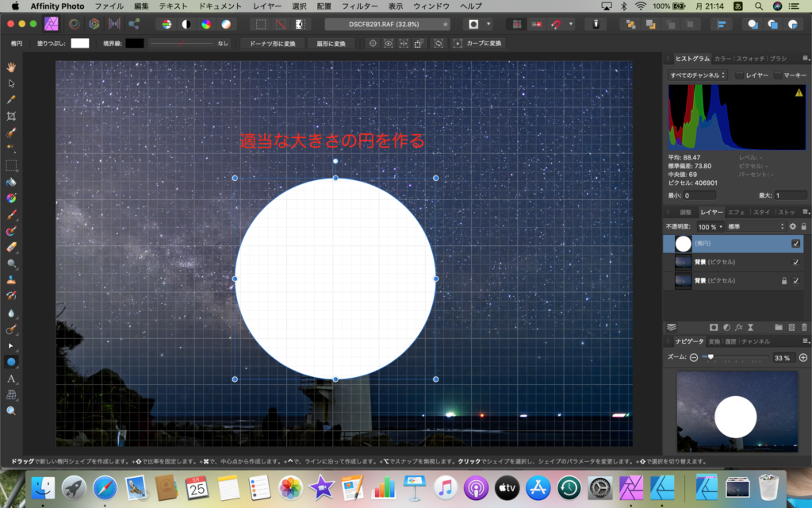Viewport: 812px width, 508px height.
Task: Switch to the 調整 tab
Action: (685, 212)
